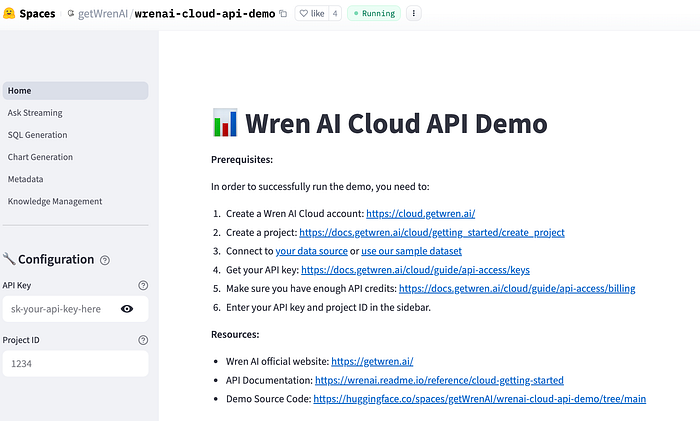The height and width of the screenshot is (421, 700).
Task: Open the Metadata page
Action: (75, 179)
